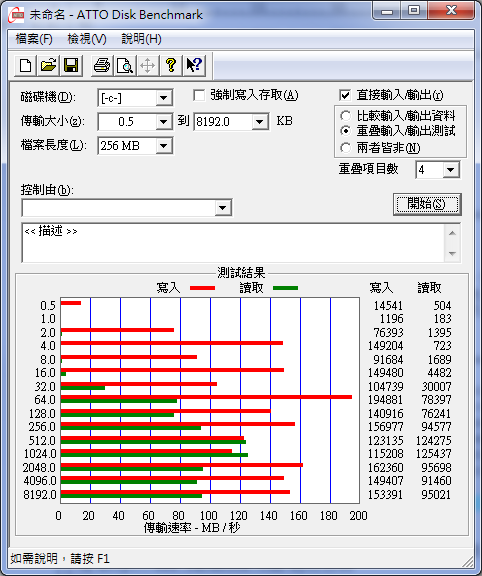The width and height of the screenshot is (482, 576).
Task: Click the New document toolbar icon
Action: pos(25,66)
